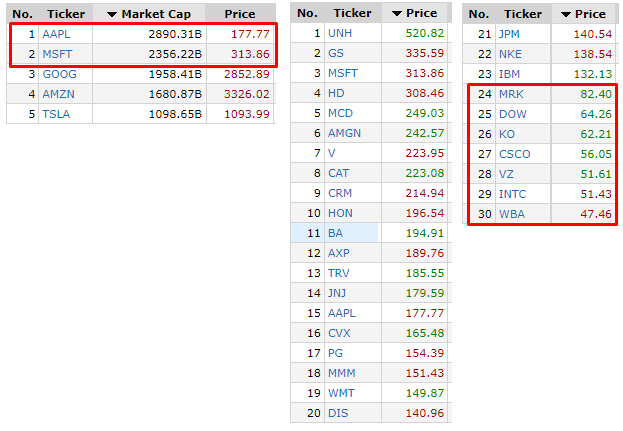Open the TRV ticker link
The height and width of the screenshot is (431, 623).
(339, 273)
